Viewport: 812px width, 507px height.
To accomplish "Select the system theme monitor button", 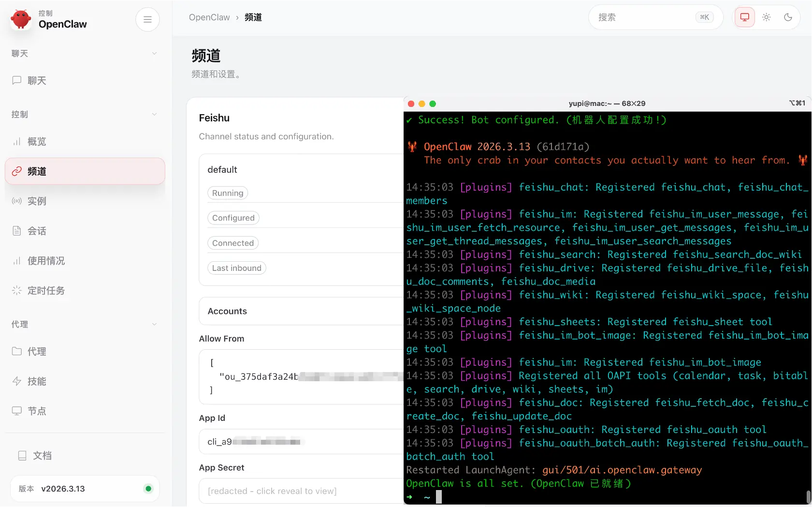I will [x=745, y=17].
